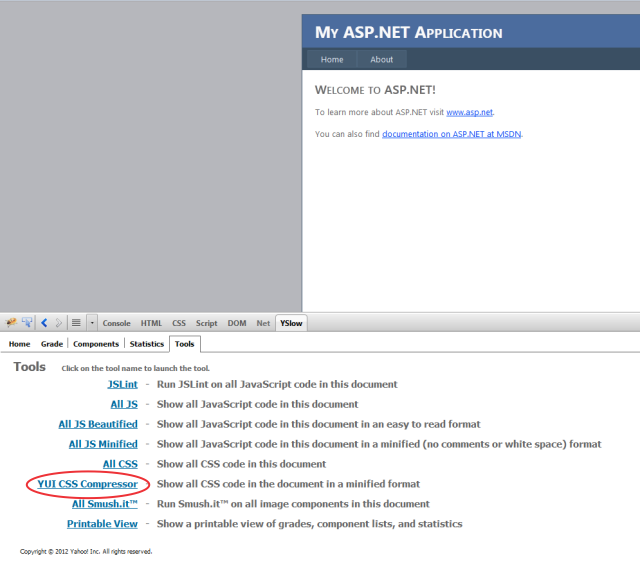Open the CSS panel tab
The height and width of the screenshot is (571, 640).
coord(179,323)
